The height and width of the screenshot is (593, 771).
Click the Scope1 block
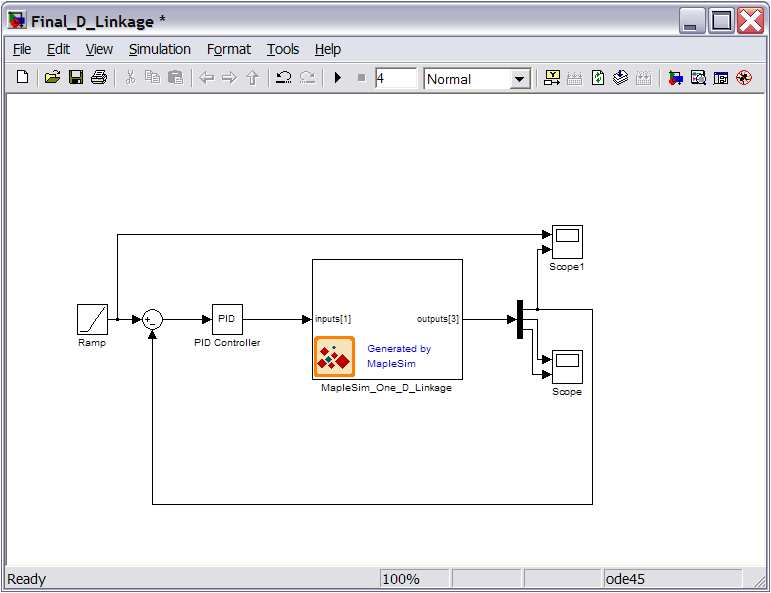click(567, 241)
